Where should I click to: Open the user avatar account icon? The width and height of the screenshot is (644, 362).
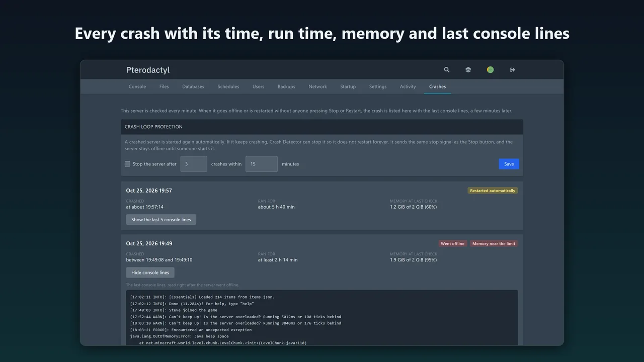(490, 70)
